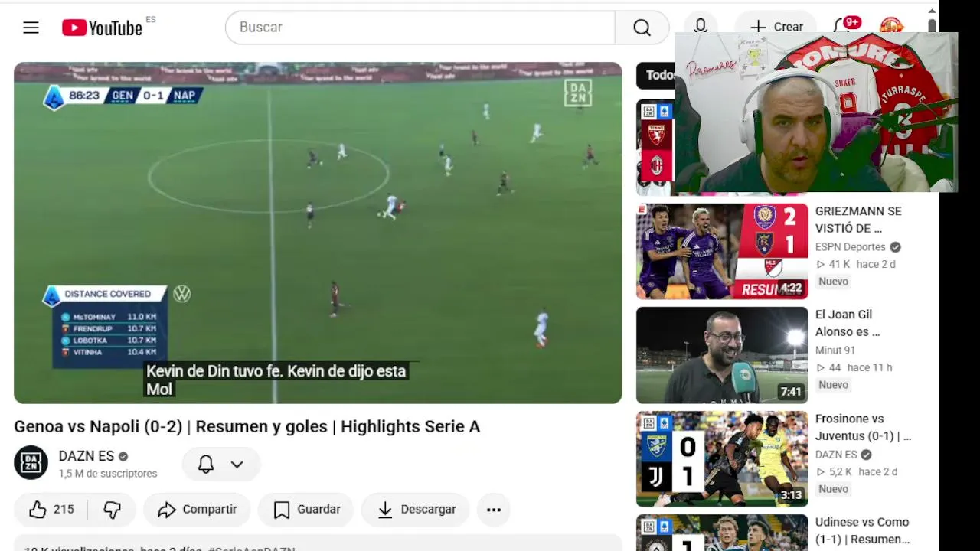Viewport: 980px width, 551px height.
Task: Go to the YouTube home logo
Action: click(x=103, y=28)
